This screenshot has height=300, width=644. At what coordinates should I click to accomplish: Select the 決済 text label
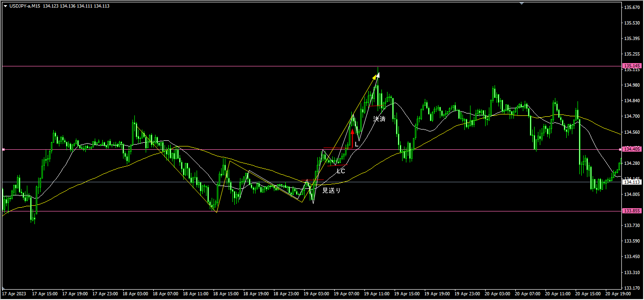(x=379, y=119)
